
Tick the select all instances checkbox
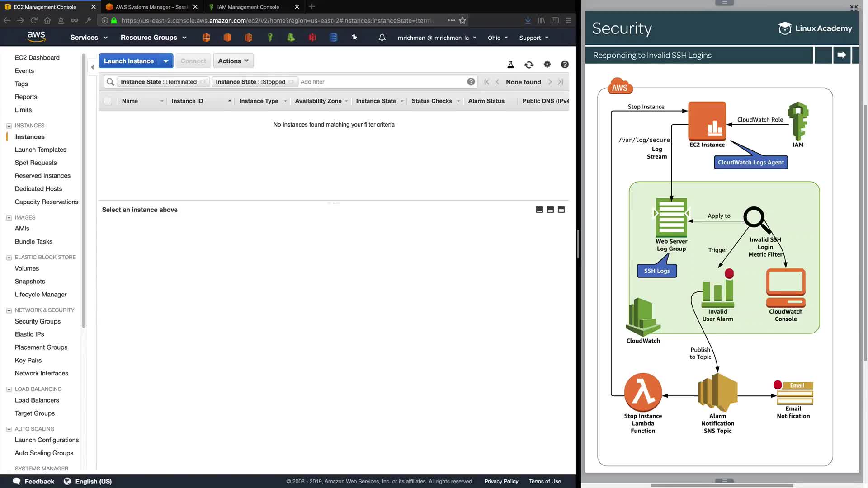pyautogui.click(x=108, y=101)
